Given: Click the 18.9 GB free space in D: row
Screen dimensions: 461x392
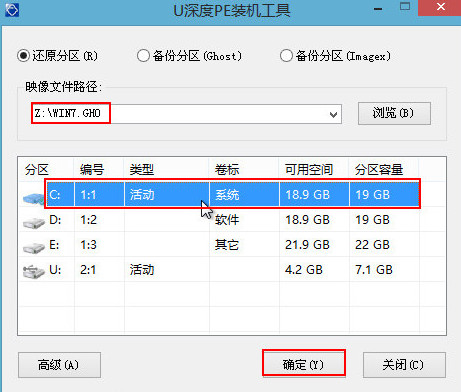Looking at the screenshot, I should point(307,220).
